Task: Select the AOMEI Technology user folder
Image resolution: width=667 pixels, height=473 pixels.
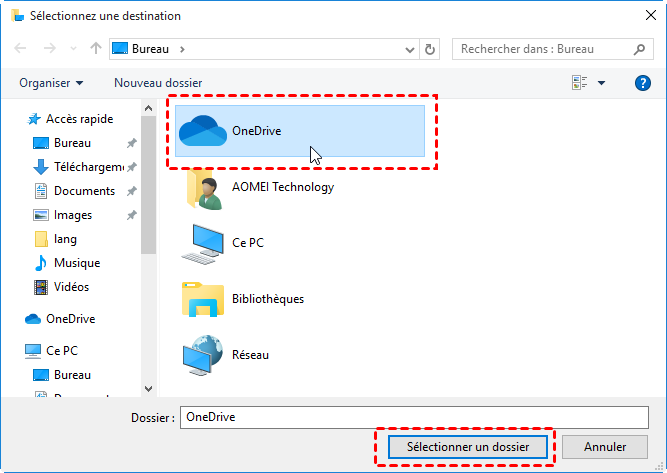Action: coord(259,187)
